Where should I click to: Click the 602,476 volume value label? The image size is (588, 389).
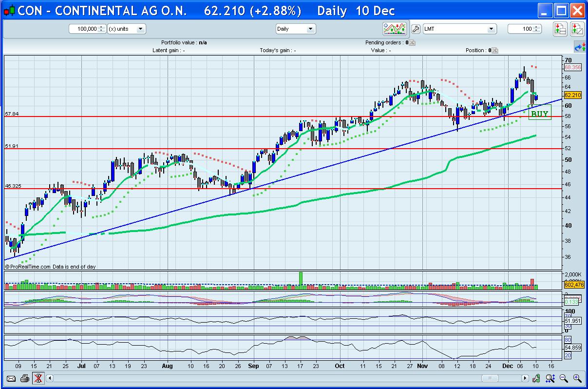pos(573,285)
